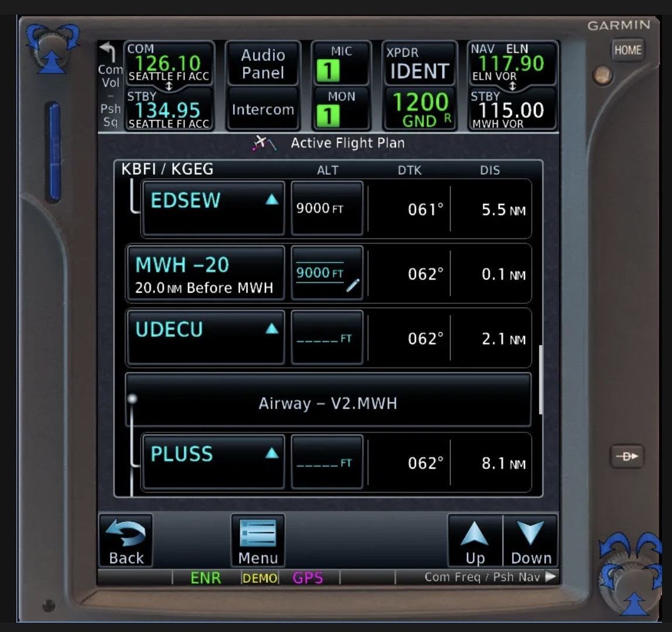Tap the Up arrow button
Screen dimensions: 672x632
pyautogui.click(x=475, y=541)
